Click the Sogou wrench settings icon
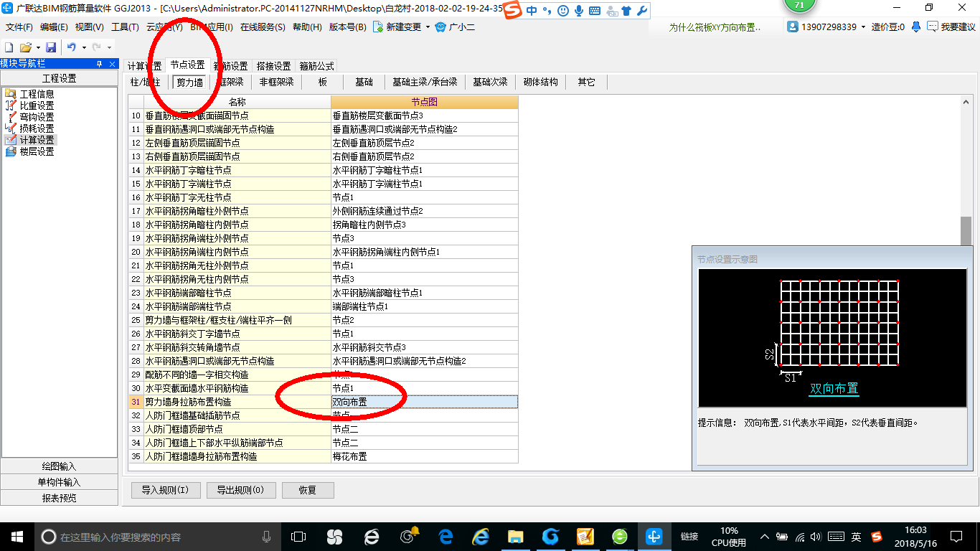Viewport: 980px width, 551px height. pyautogui.click(x=642, y=11)
